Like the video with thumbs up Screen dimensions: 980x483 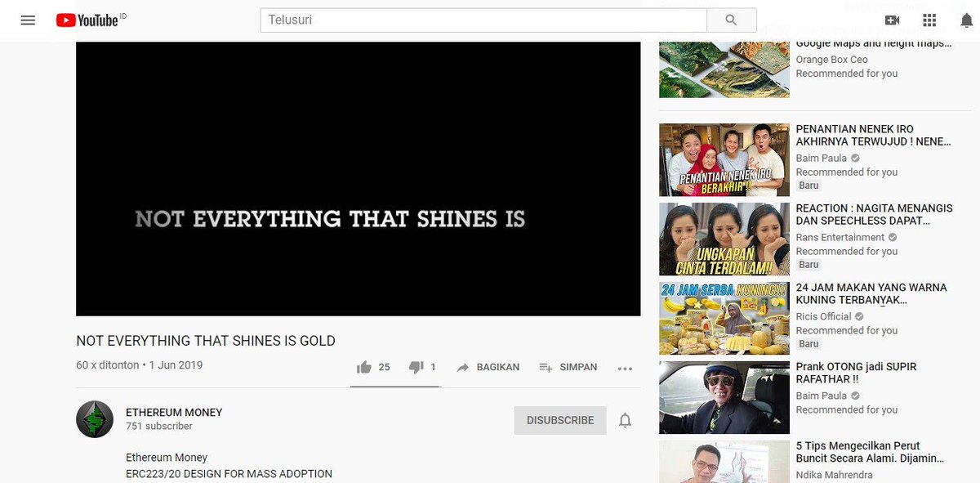364,368
